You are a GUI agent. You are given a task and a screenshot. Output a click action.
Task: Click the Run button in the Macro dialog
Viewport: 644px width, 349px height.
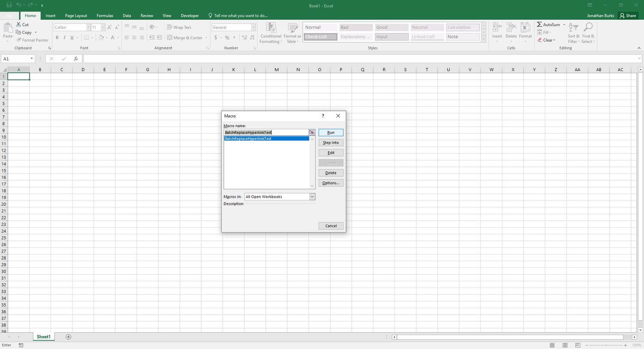point(331,133)
